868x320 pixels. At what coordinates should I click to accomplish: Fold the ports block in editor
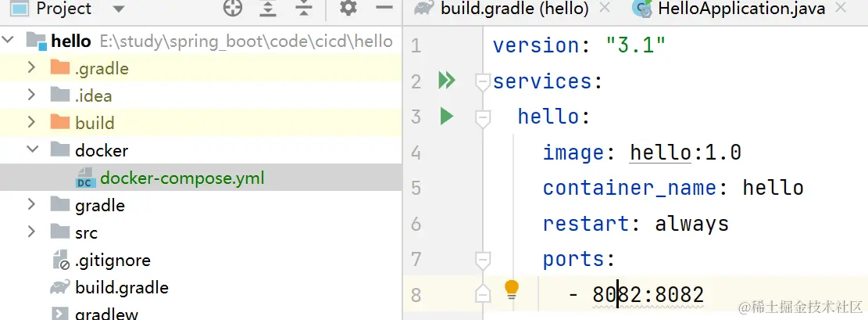(483, 260)
